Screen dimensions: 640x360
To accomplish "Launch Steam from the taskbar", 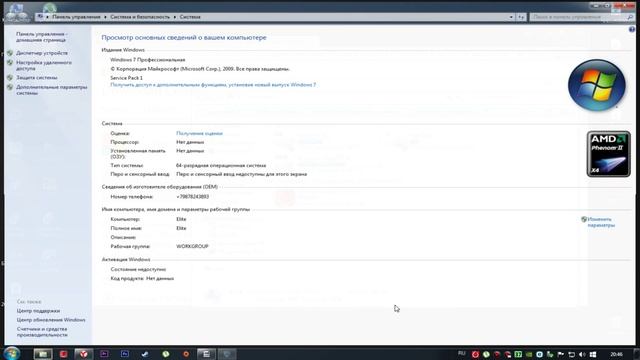I will tap(145, 354).
